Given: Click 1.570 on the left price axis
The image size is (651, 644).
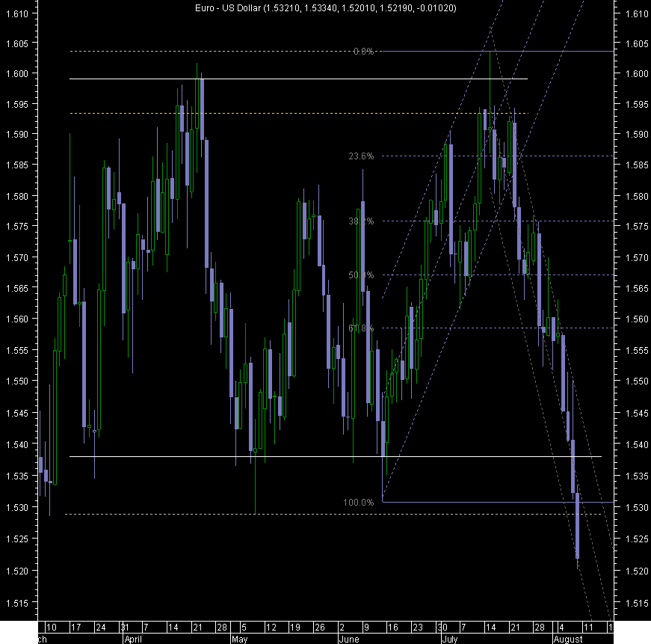Looking at the screenshot, I should (17, 257).
